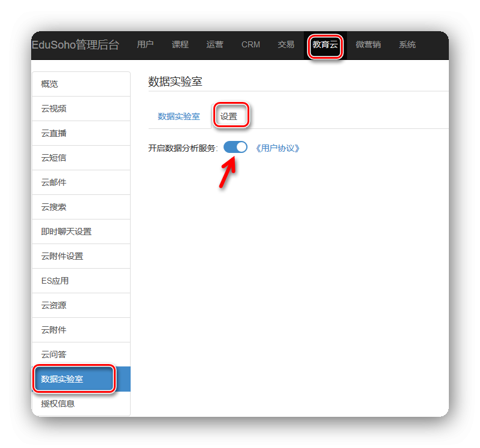
Task: Open 教育云 in the top navigation
Action: [x=325, y=45]
